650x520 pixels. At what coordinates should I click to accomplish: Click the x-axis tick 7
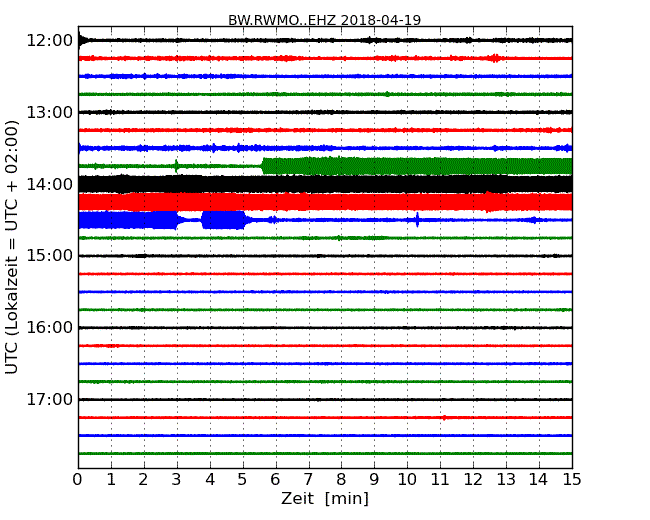pos(309,480)
